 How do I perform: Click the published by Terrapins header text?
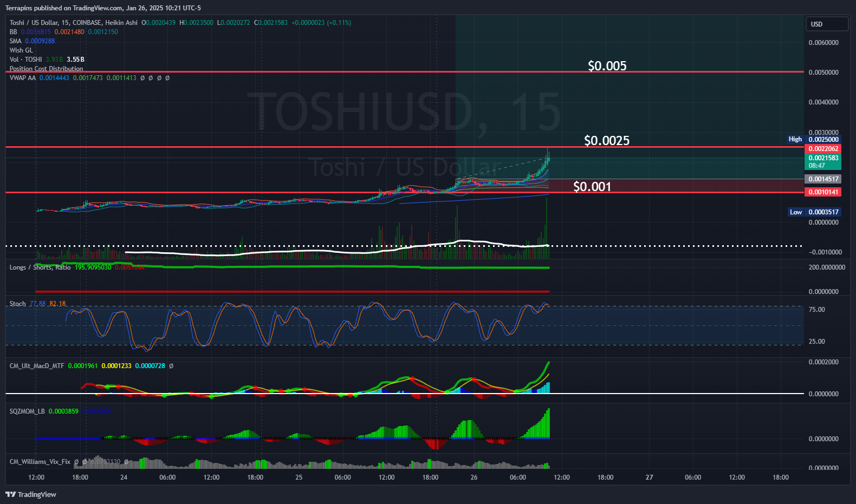103,8
